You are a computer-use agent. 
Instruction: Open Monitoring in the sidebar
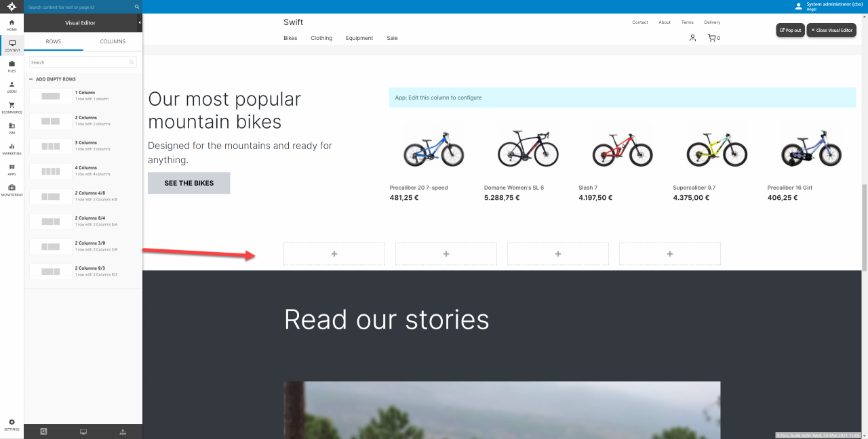(12, 189)
